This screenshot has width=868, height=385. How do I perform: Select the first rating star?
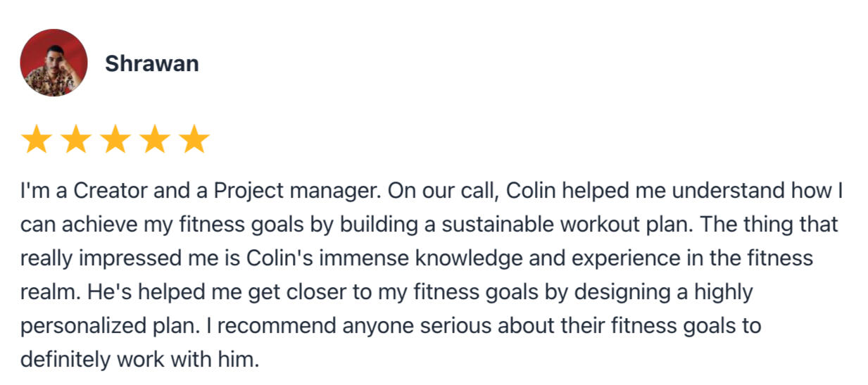(x=36, y=139)
